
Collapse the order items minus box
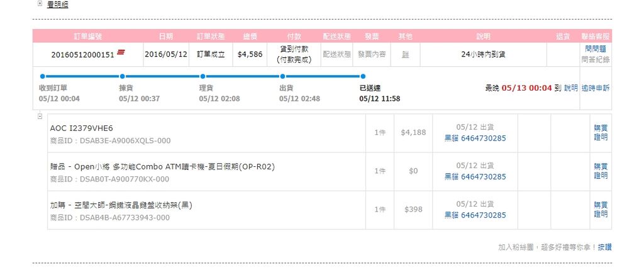(x=40, y=117)
